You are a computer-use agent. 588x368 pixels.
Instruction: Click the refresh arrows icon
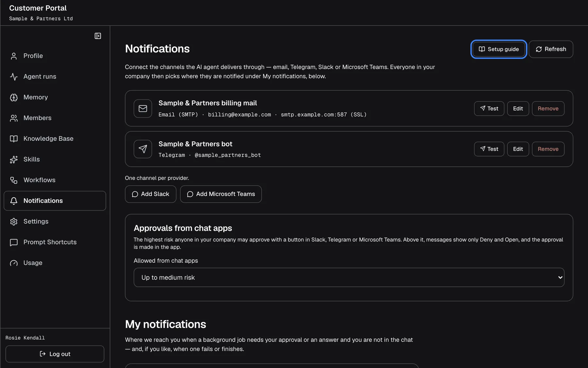pyautogui.click(x=539, y=49)
